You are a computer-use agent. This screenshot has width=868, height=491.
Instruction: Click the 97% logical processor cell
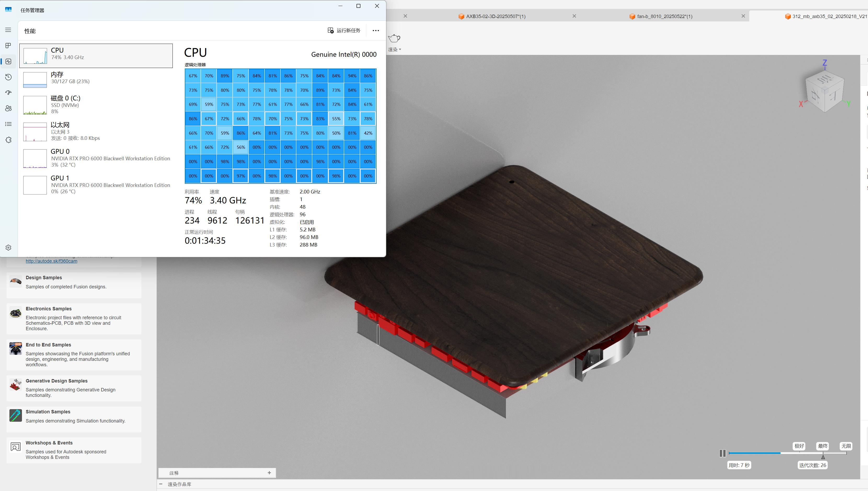(x=241, y=176)
